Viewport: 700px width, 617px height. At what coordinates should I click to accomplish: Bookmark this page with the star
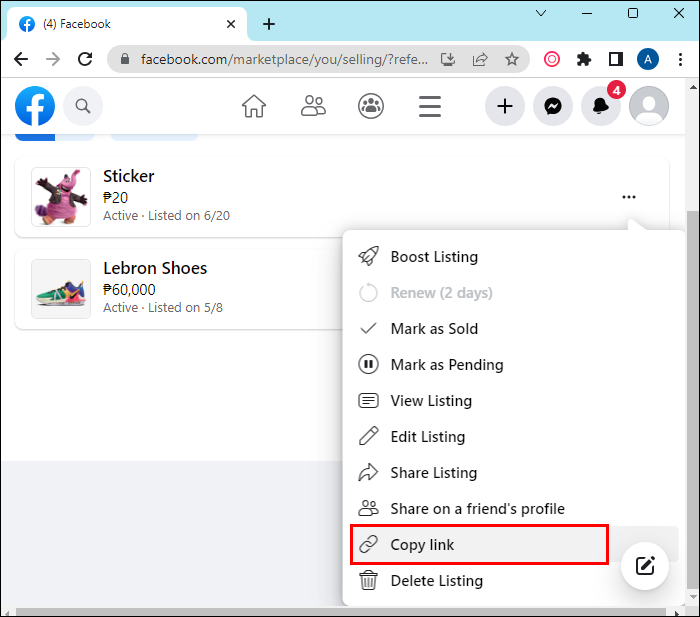[x=512, y=59]
